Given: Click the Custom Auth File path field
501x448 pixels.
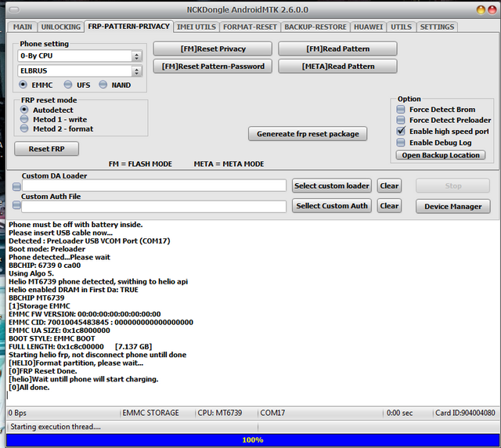Looking at the screenshot, I should point(154,206).
